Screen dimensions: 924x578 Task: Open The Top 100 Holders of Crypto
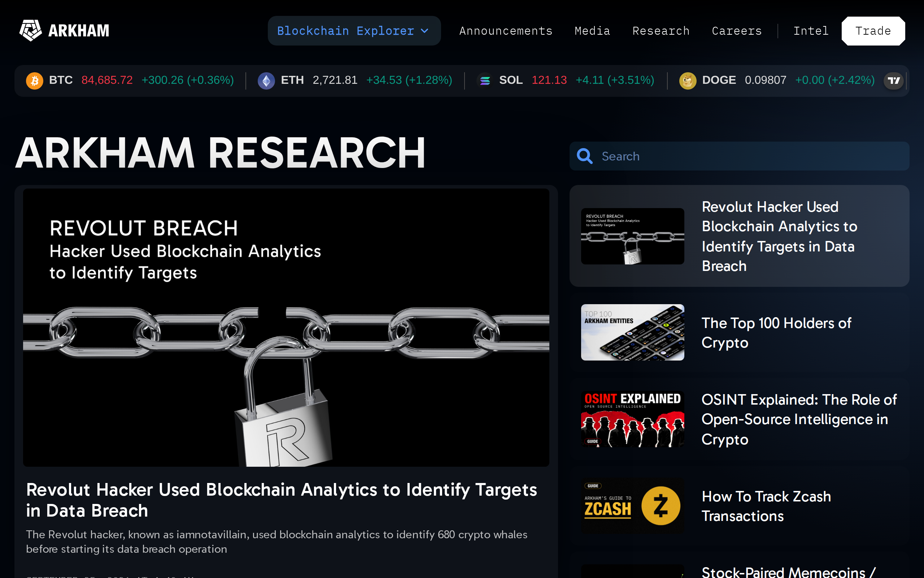776,333
